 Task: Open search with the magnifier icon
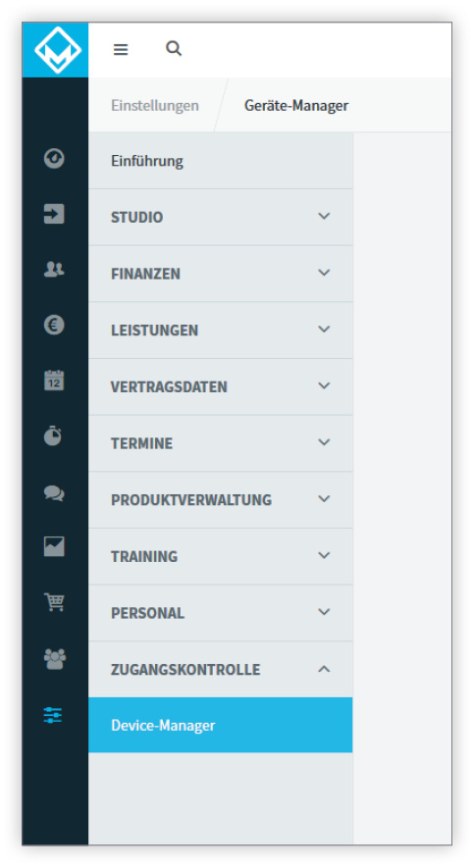174,49
